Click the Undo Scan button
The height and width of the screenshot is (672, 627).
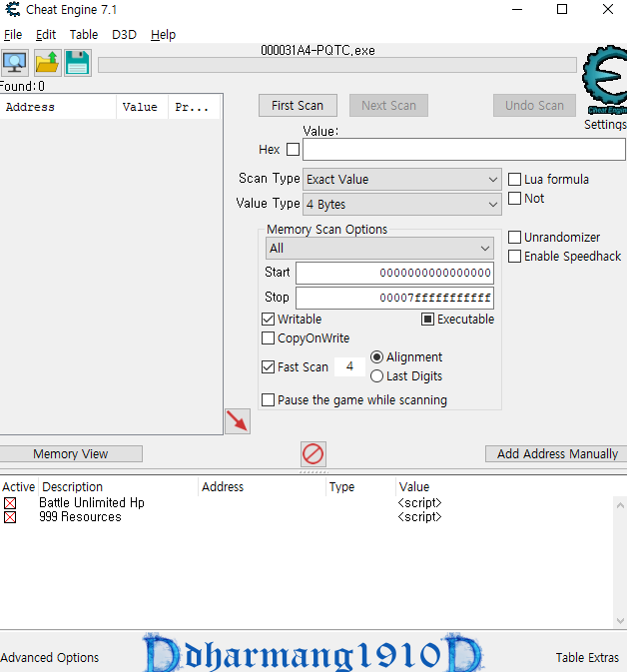pyautogui.click(x=534, y=106)
